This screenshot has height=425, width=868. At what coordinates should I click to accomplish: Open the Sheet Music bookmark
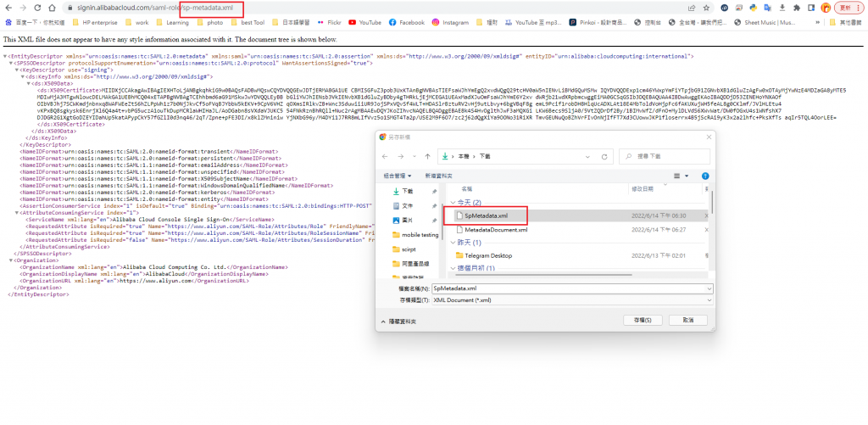(765, 23)
